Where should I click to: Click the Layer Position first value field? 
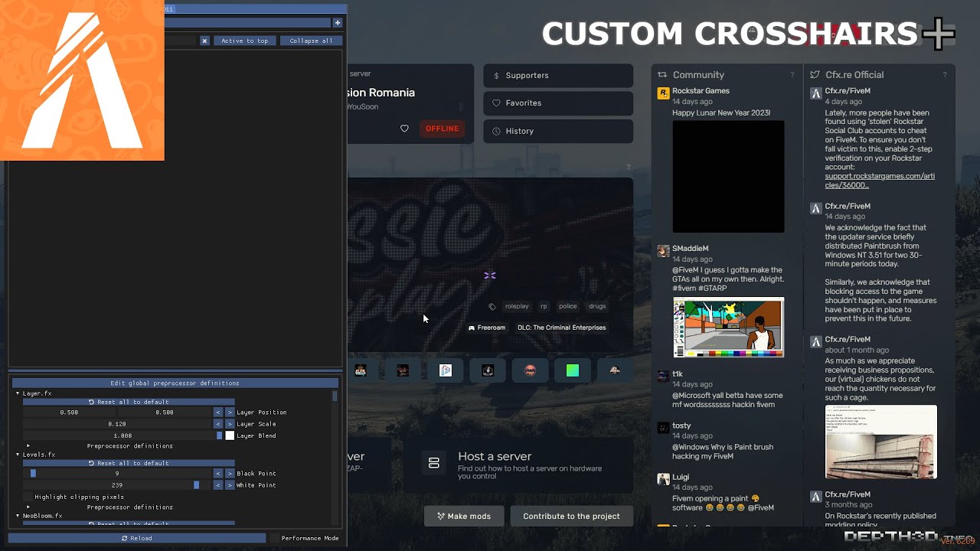pyautogui.click(x=70, y=412)
